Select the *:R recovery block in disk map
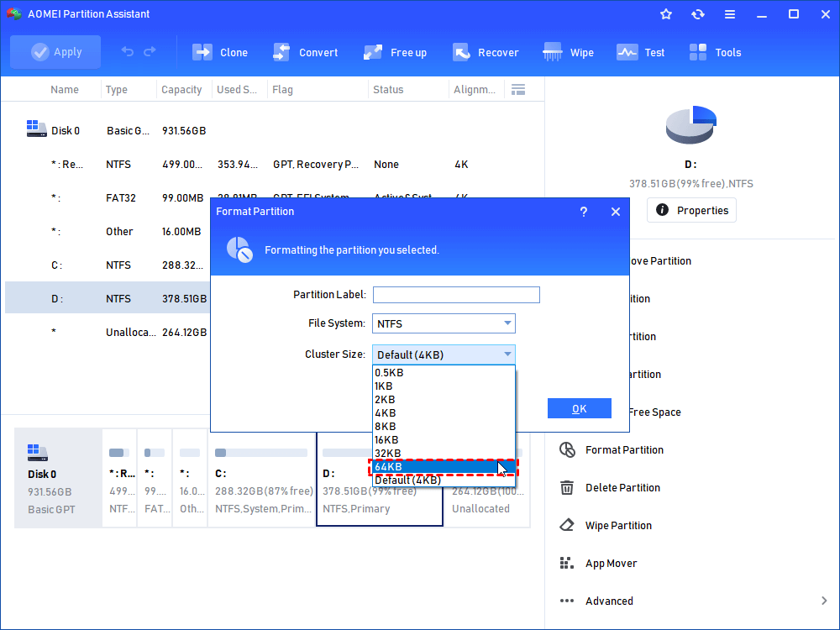This screenshot has height=630, width=840. click(119, 478)
